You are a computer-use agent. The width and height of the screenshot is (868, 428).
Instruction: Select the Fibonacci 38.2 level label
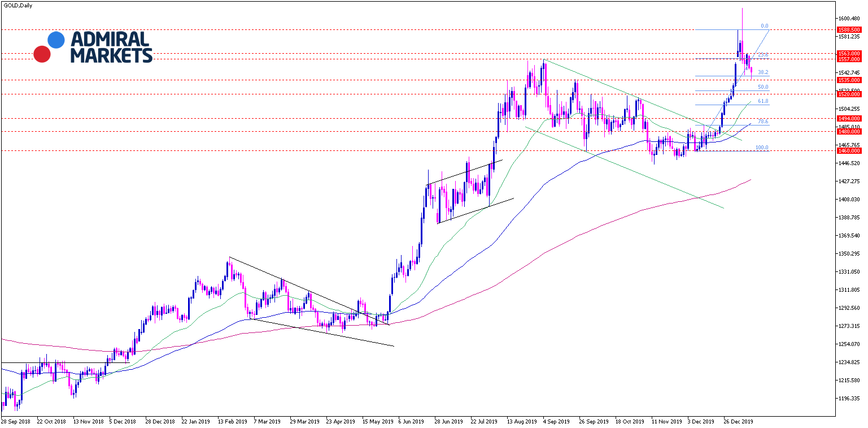[x=763, y=72]
